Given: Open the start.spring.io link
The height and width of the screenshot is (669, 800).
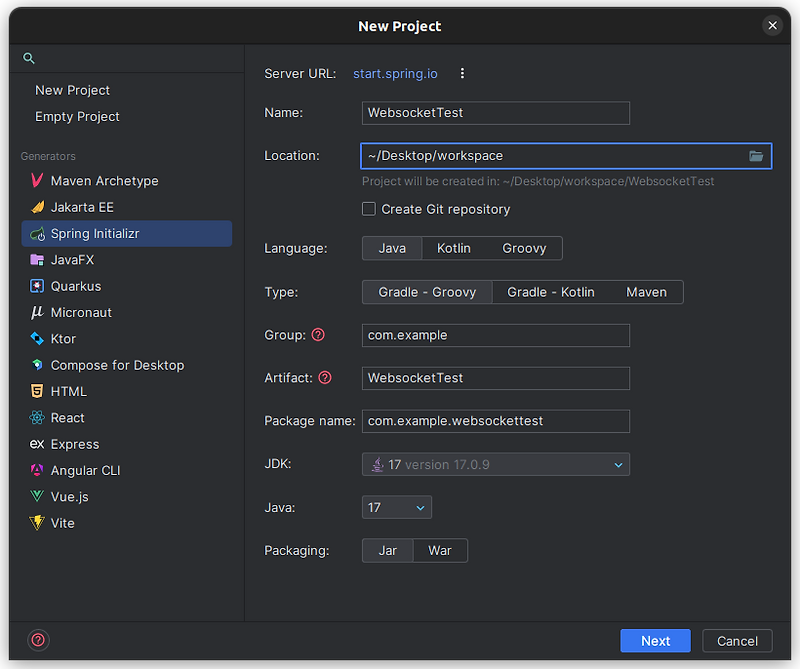Looking at the screenshot, I should tap(394, 73).
